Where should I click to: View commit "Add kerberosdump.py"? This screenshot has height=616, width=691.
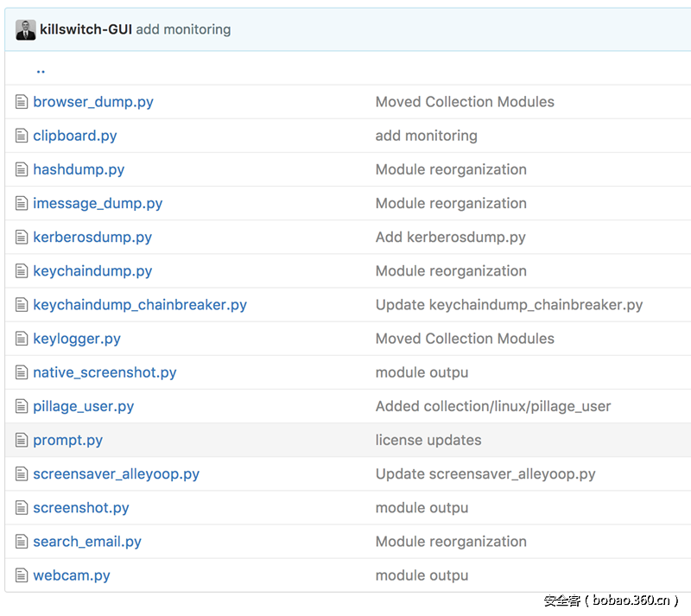[450, 237]
